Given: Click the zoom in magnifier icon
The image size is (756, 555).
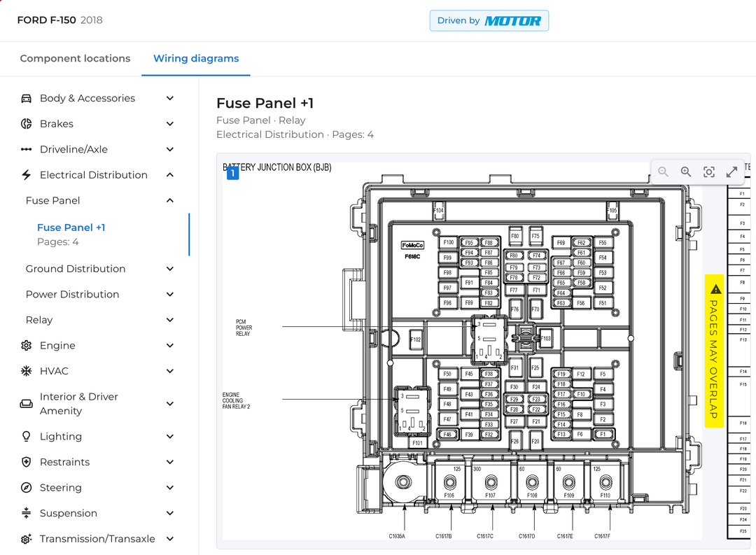Looking at the screenshot, I should [686, 171].
